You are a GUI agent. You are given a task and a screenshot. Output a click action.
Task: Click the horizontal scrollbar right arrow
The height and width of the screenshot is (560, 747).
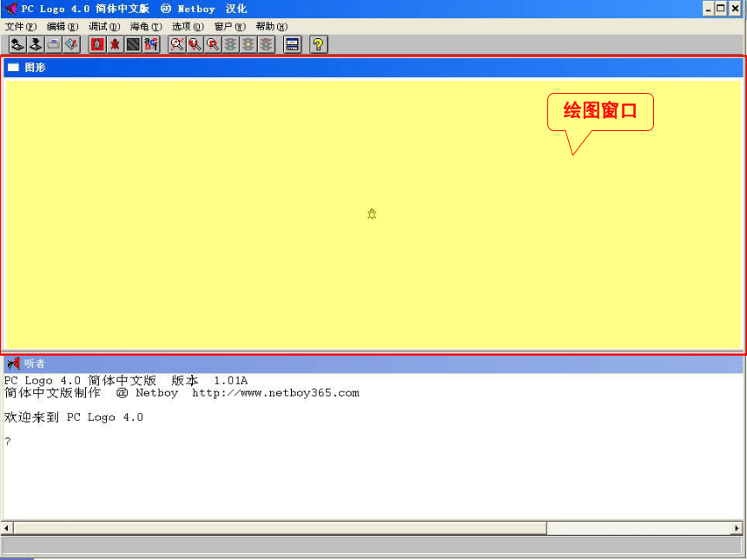[737, 528]
